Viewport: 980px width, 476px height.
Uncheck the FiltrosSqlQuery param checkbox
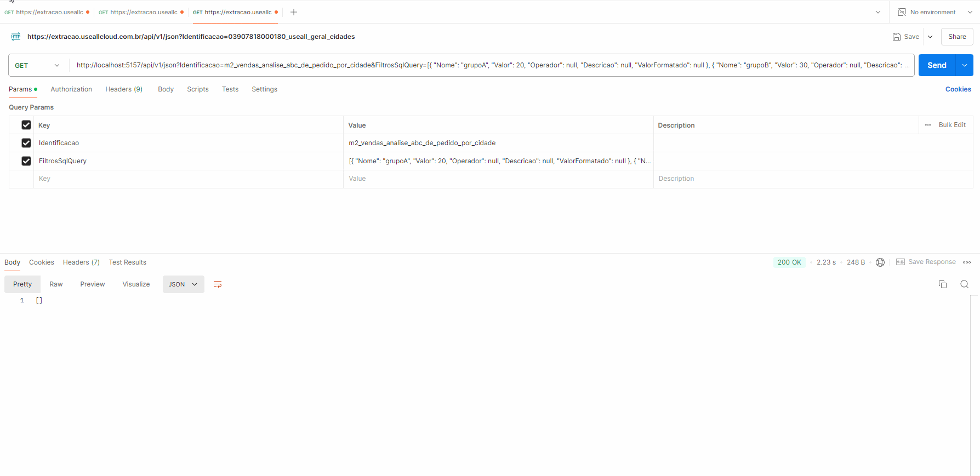pos(26,161)
